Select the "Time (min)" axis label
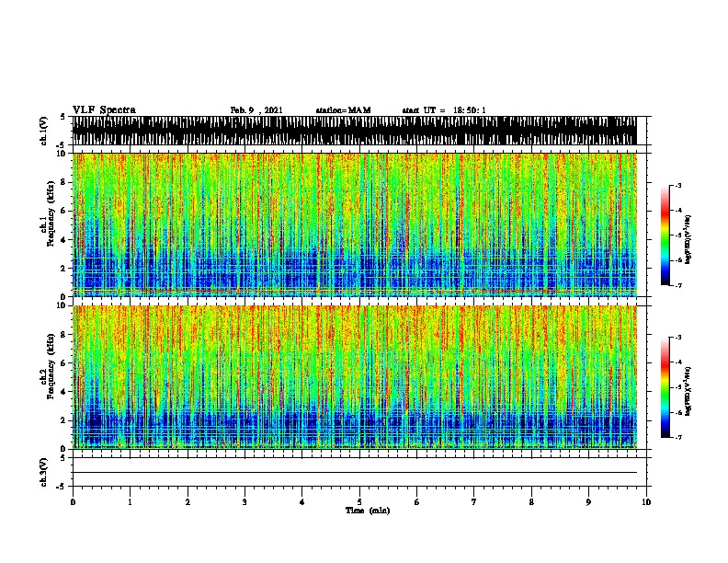 [x=368, y=511]
